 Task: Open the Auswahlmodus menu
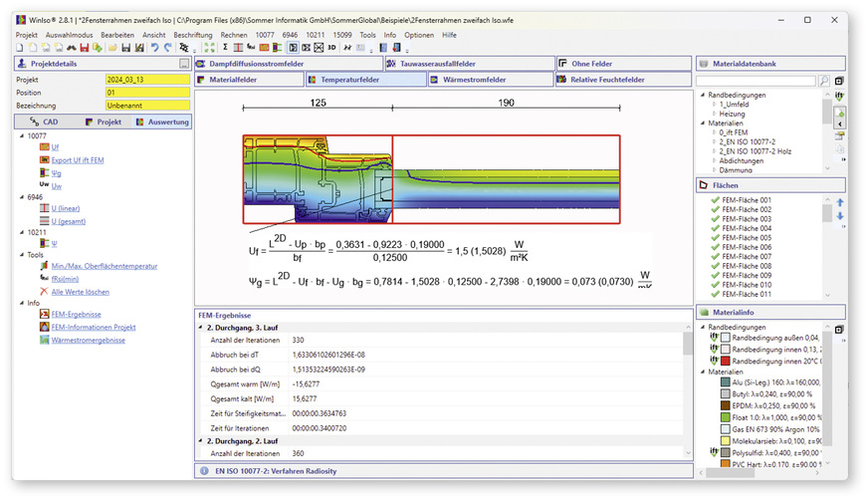coord(70,34)
